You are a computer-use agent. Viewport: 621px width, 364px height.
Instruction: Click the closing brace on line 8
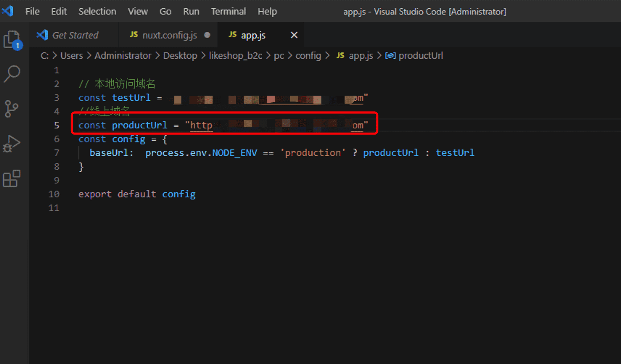(81, 167)
